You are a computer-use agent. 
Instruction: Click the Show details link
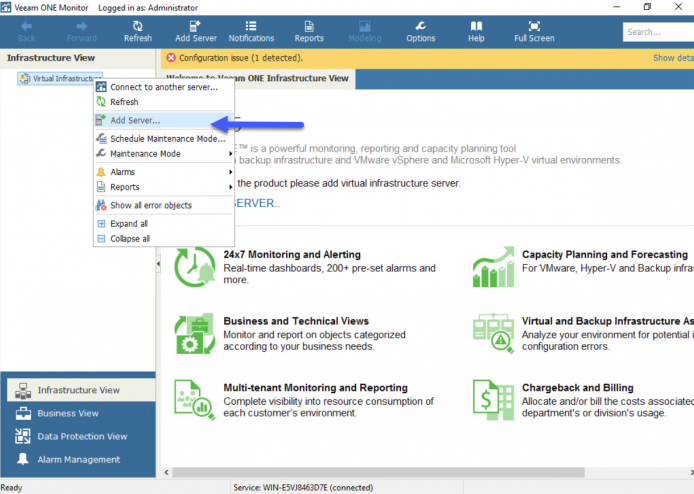click(673, 58)
